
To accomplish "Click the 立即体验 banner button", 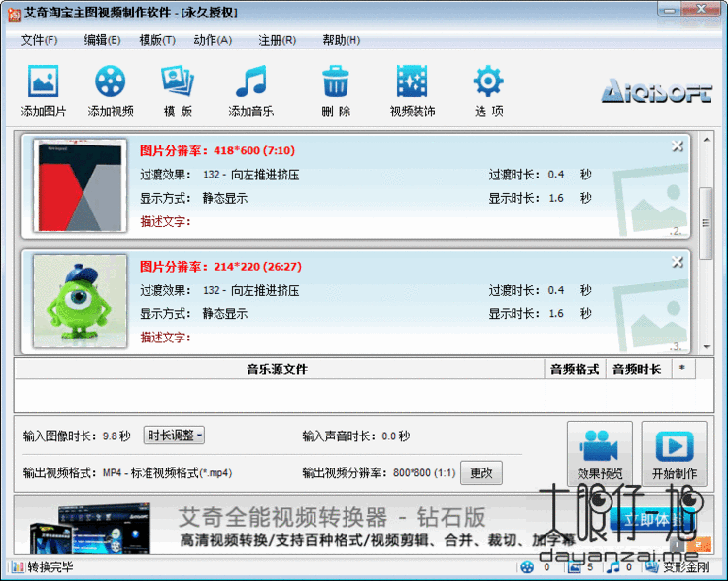I will [654, 520].
